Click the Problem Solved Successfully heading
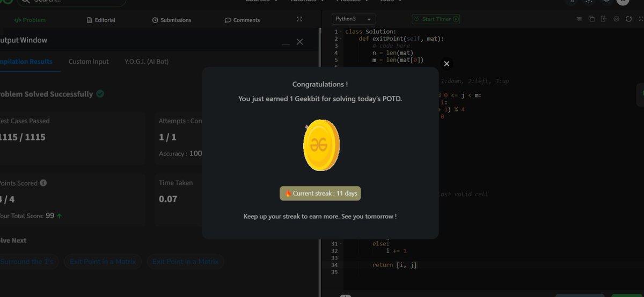This screenshot has height=297, width=644. pyautogui.click(x=47, y=94)
